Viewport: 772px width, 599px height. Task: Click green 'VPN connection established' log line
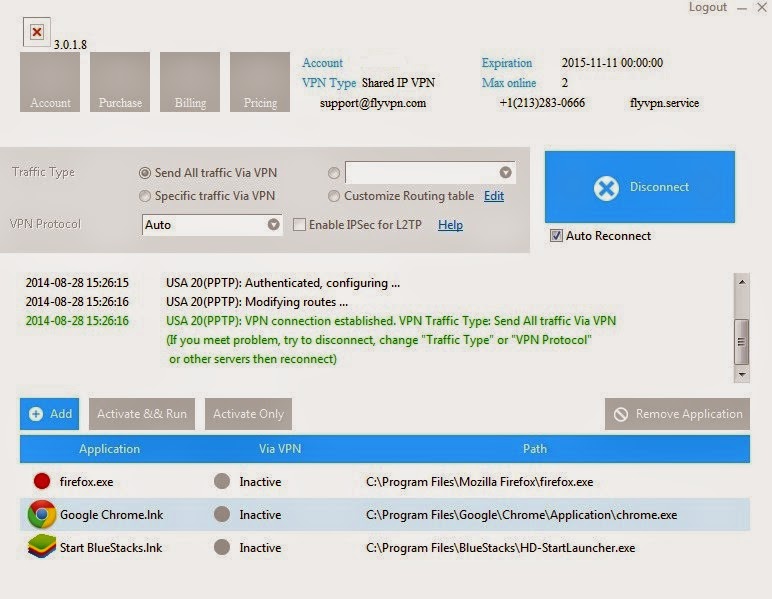coord(391,321)
